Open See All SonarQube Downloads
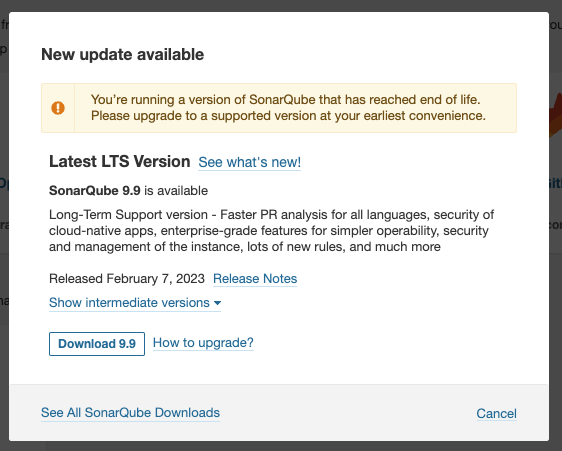The height and width of the screenshot is (451, 562). pyautogui.click(x=130, y=413)
